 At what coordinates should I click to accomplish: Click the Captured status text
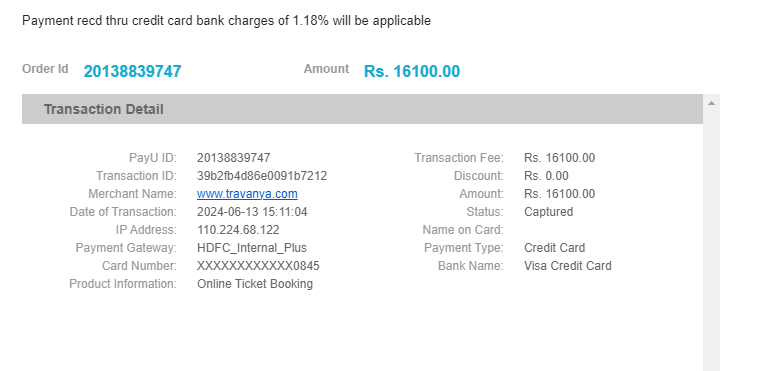548,212
